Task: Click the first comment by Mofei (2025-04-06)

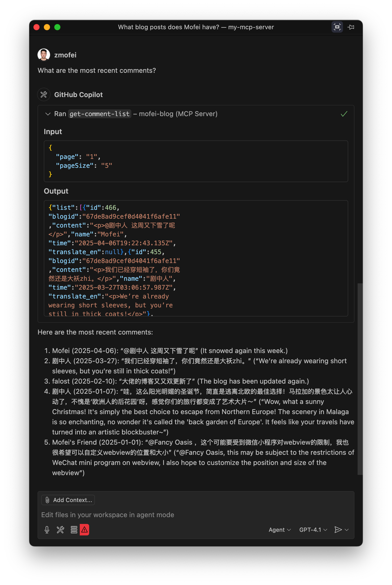Action: [x=170, y=350]
